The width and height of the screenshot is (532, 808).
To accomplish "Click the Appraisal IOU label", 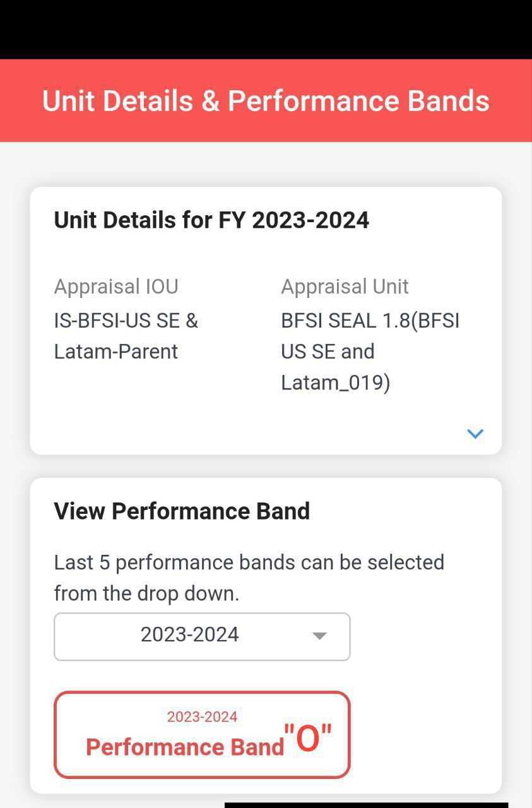I will pos(116,287).
